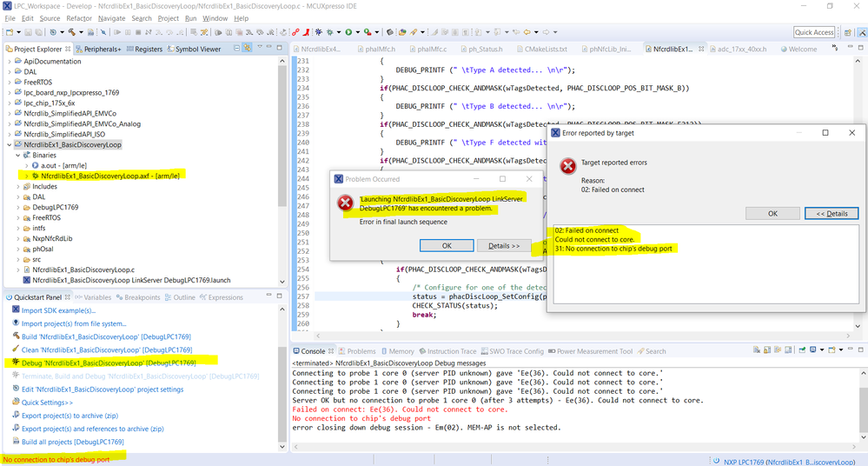Select NfcrdlibEx1_BasicDiscoveryLoop.c file in tree
Image resolution: width=868 pixels, height=466 pixels.
(83, 270)
